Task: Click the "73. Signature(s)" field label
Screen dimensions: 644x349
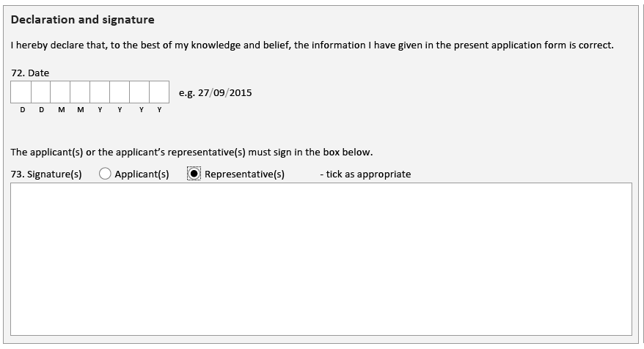Action: tap(46, 174)
